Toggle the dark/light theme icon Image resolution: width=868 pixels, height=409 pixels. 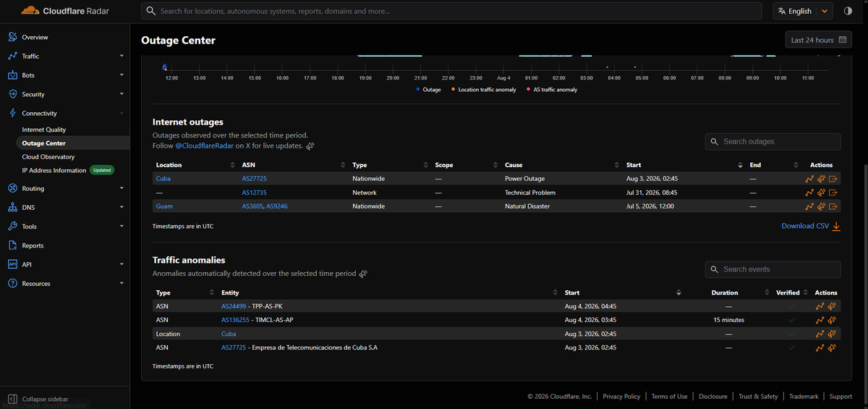point(848,11)
